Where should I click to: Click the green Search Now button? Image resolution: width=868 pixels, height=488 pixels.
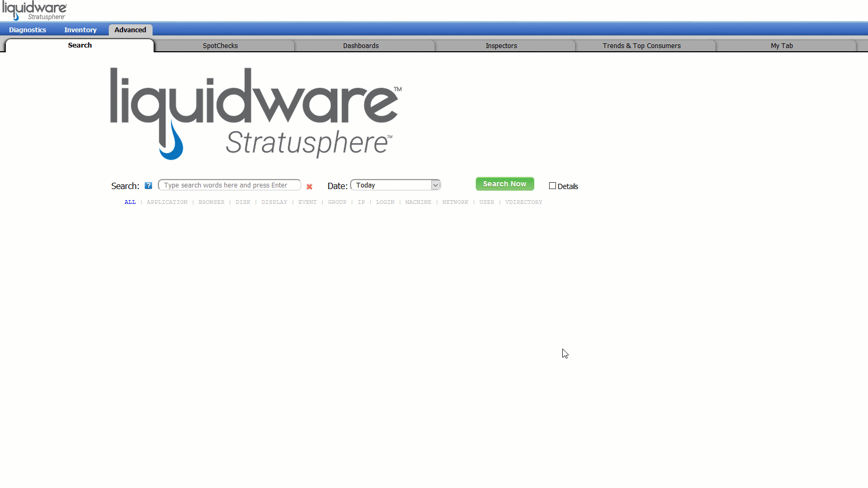(505, 184)
